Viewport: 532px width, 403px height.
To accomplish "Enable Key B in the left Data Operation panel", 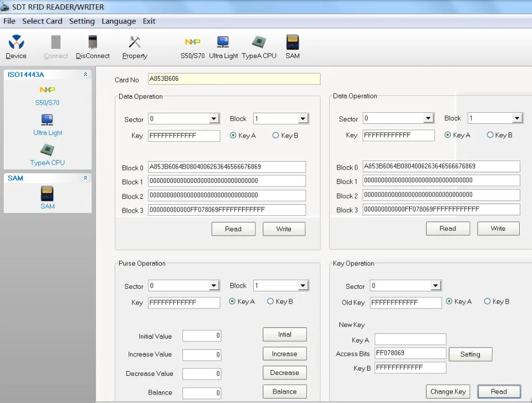I will 274,135.
